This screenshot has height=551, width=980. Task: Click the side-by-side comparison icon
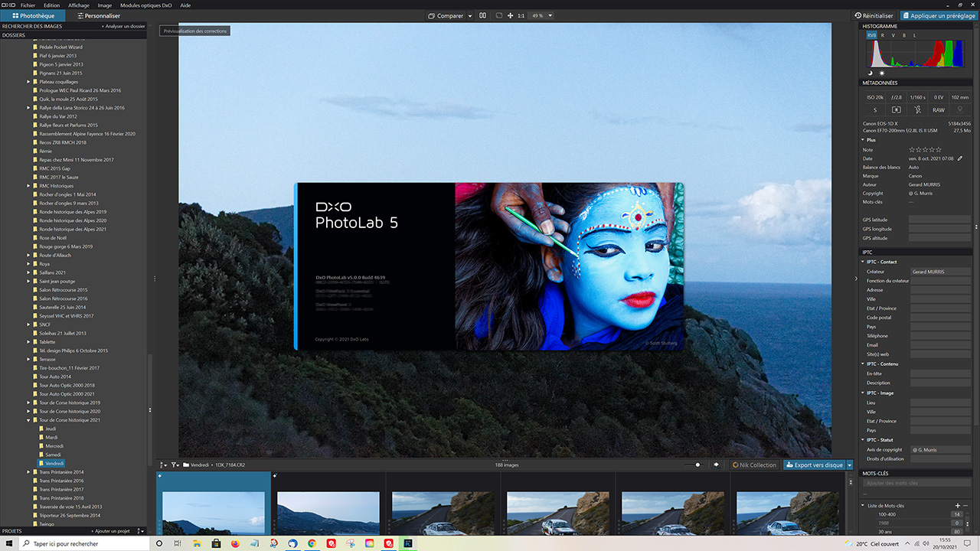[x=482, y=15]
